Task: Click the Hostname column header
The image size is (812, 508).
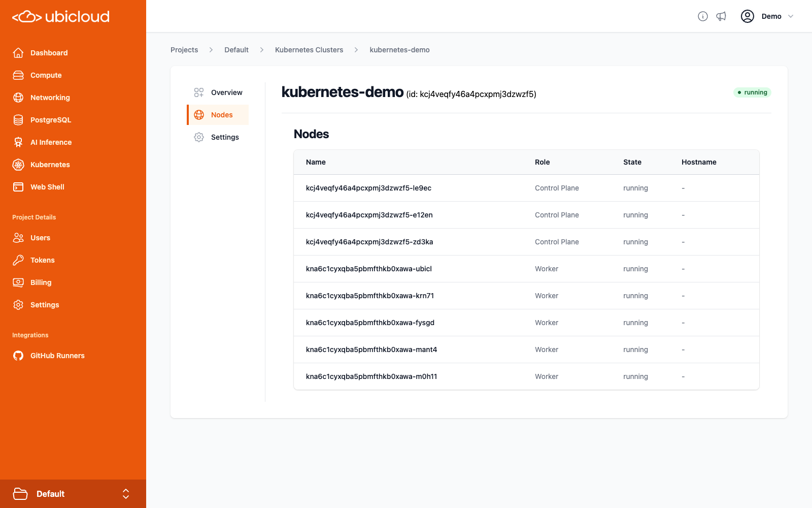Action: pyautogui.click(x=699, y=162)
